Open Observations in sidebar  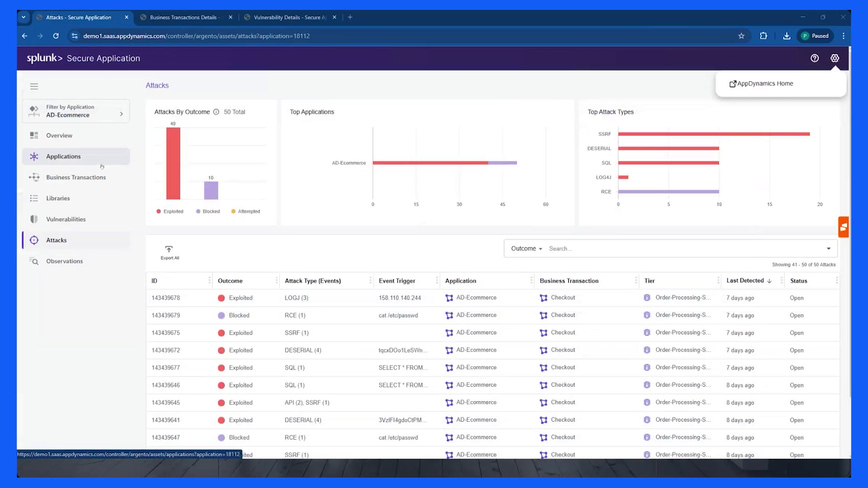pos(76,261)
